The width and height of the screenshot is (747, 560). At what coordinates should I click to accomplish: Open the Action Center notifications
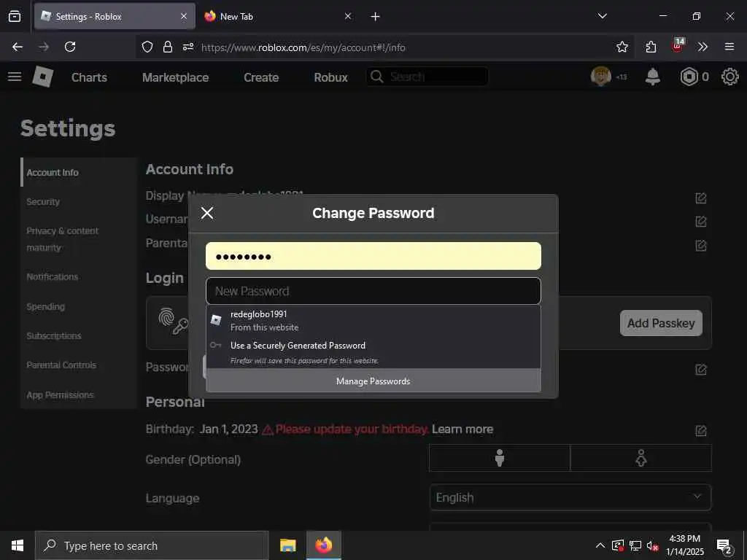click(x=724, y=546)
